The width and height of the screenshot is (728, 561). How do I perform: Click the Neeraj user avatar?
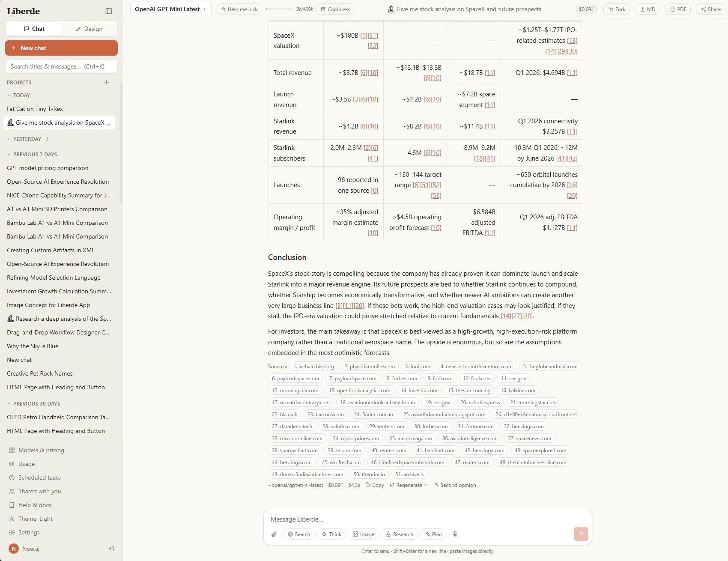14,549
